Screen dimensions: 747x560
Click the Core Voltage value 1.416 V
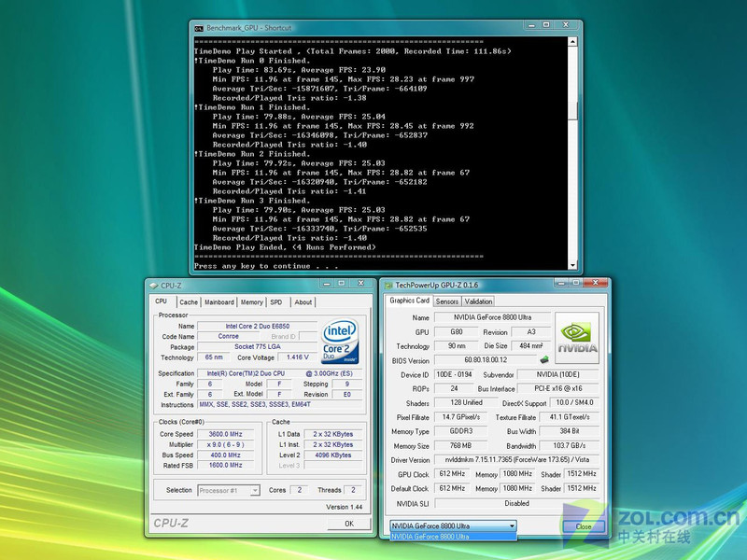(x=298, y=357)
